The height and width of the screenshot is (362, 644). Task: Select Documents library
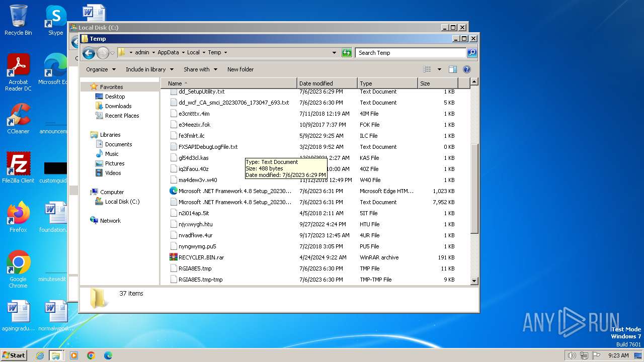pyautogui.click(x=118, y=144)
